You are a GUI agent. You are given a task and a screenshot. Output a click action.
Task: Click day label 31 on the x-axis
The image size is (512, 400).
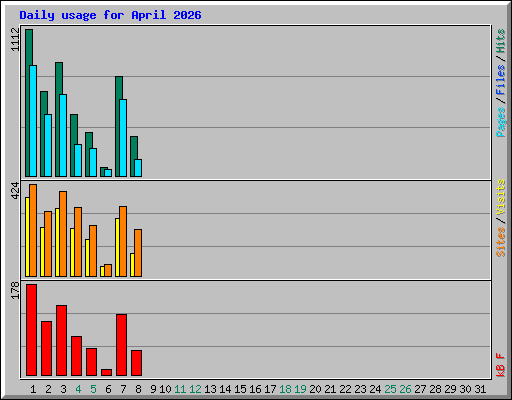click(480, 389)
